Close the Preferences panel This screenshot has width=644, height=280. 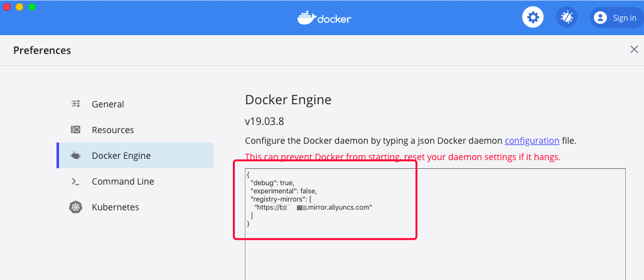634,50
